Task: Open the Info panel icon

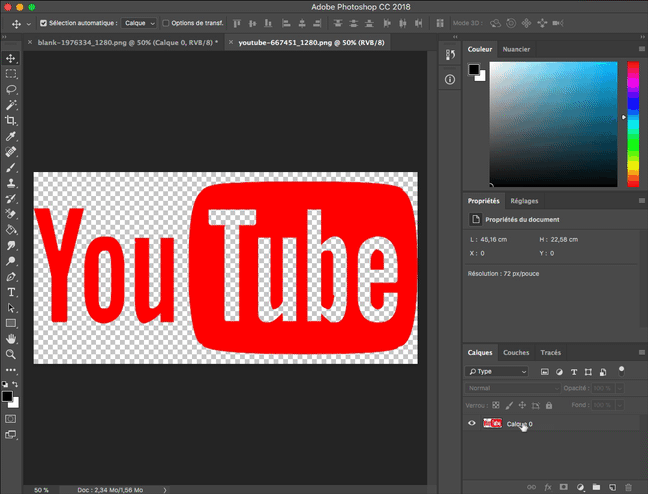Action: pyautogui.click(x=450, y=79)
